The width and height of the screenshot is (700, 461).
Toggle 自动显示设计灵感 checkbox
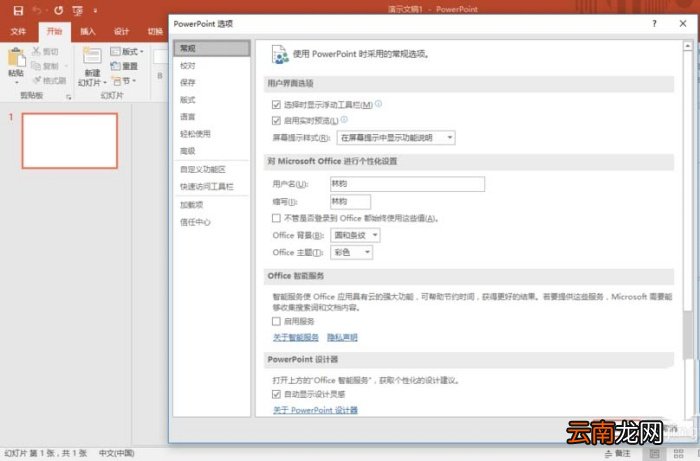(x=276, y=394)
